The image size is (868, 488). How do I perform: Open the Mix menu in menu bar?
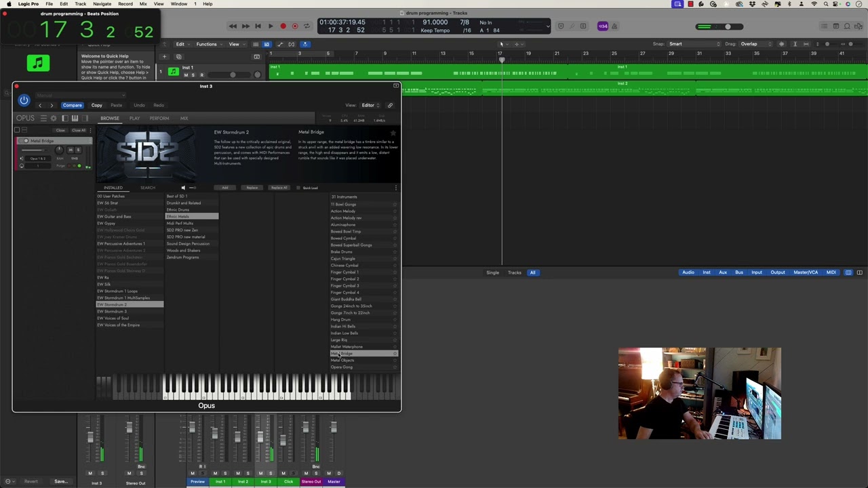point(143,4)
